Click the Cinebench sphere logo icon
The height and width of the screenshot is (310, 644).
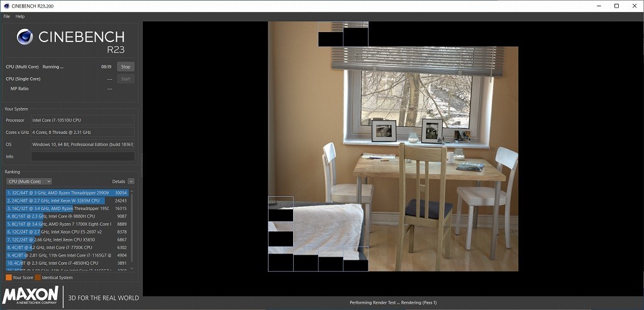(25, 37)
